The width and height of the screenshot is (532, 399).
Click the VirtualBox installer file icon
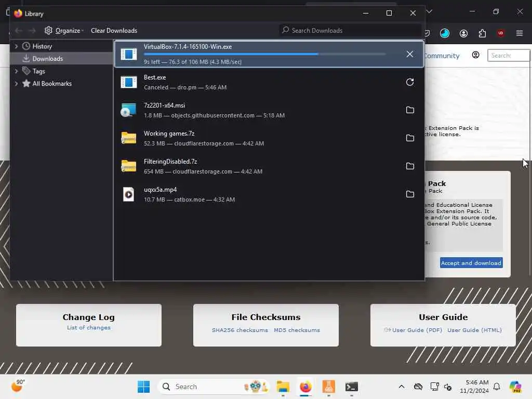coord(129,54)
